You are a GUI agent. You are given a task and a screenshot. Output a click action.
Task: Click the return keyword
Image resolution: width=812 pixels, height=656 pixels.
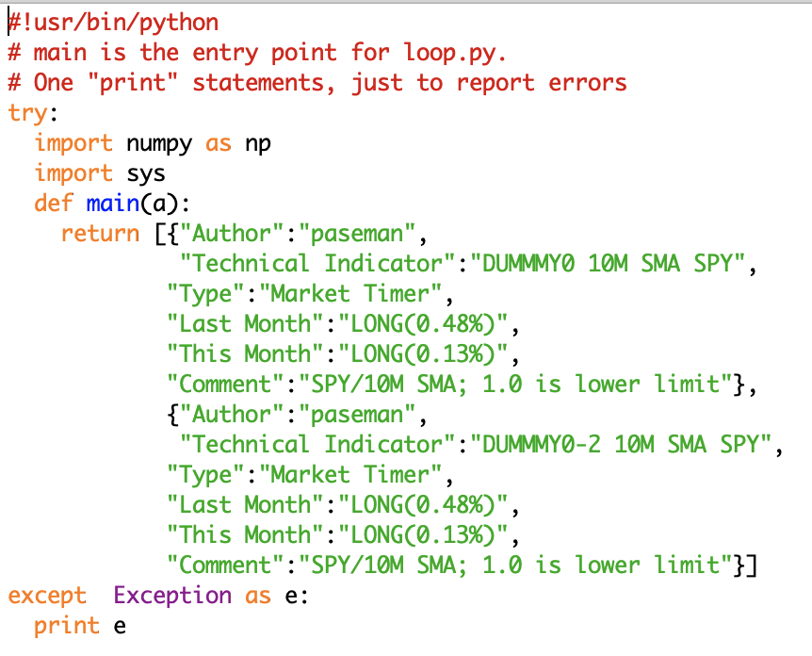[100, 233]
